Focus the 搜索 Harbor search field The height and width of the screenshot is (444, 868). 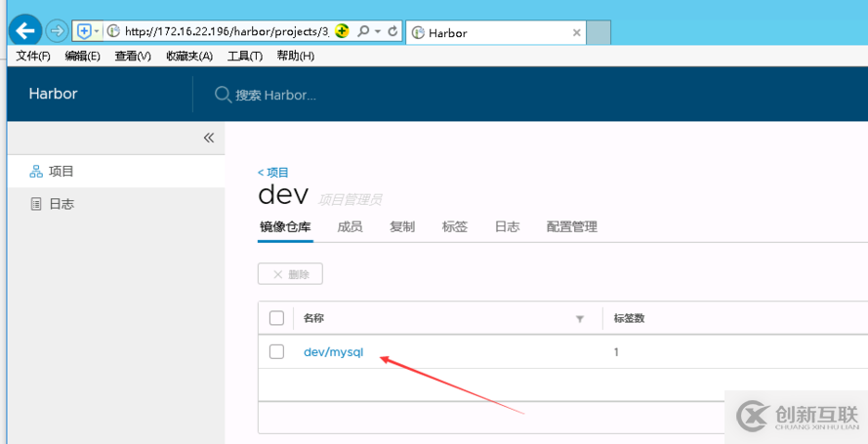click(275, 95)
